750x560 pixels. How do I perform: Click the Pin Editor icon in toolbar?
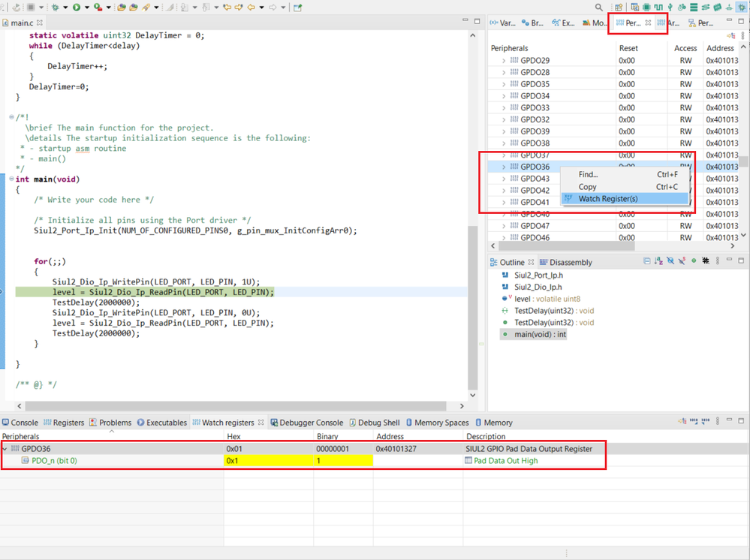tap(297, 8)
